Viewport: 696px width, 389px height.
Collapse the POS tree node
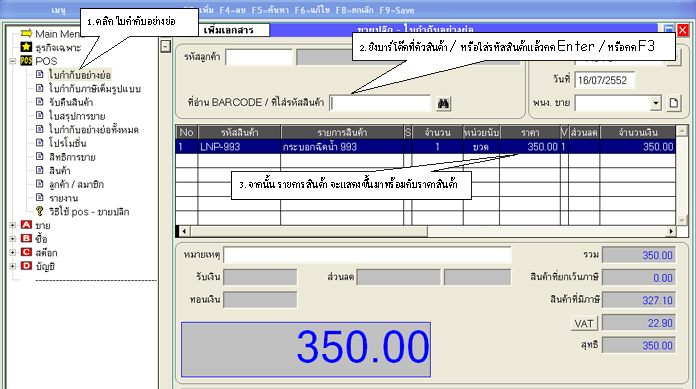click(12, 61)
